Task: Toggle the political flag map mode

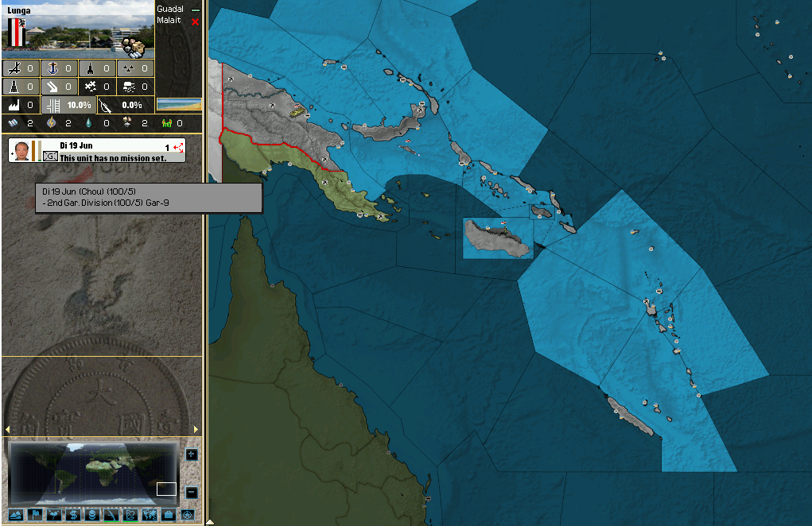Action: click(x=34, y=515)
